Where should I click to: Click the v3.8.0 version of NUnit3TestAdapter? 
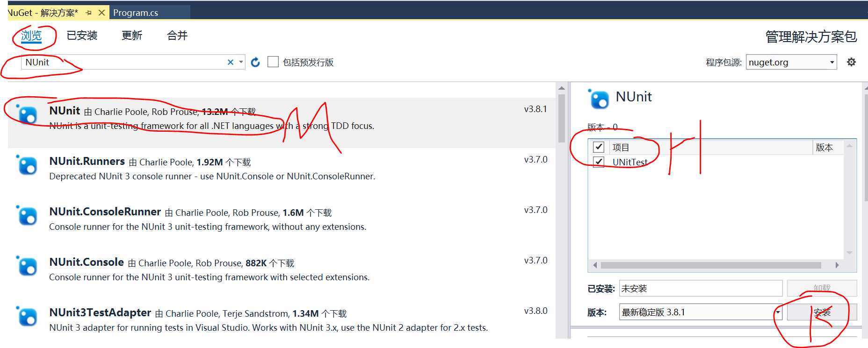point(535,311)
